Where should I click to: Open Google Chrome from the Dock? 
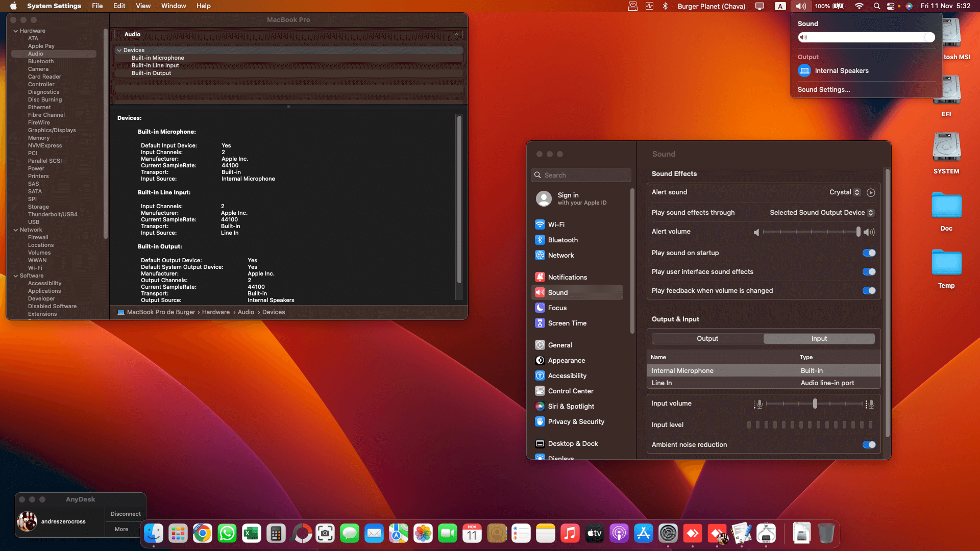click(x=203, y=534)
